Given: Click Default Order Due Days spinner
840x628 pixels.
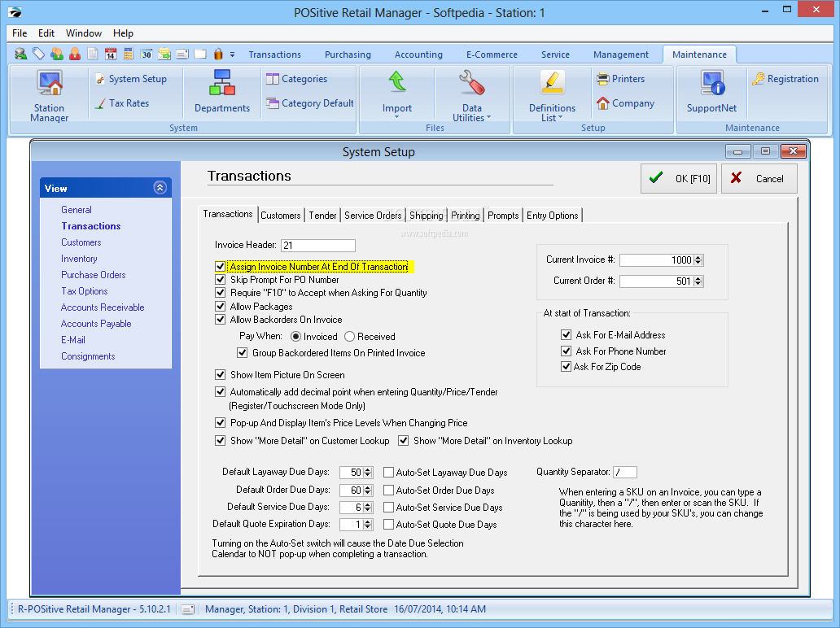Looking at the screenshot, I should coord(368,490).
